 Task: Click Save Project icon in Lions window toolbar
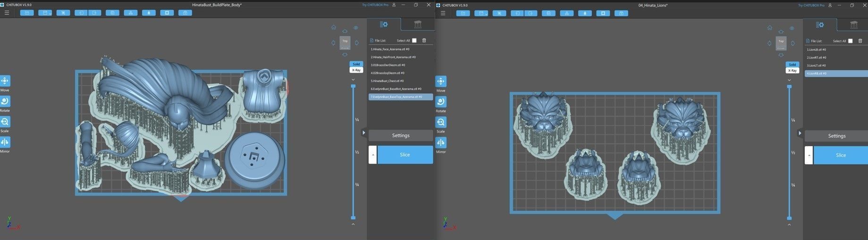coord(481,13)
